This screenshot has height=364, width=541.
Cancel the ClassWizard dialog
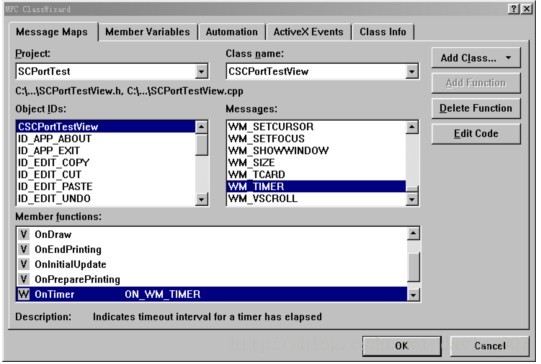click(490, 346)
